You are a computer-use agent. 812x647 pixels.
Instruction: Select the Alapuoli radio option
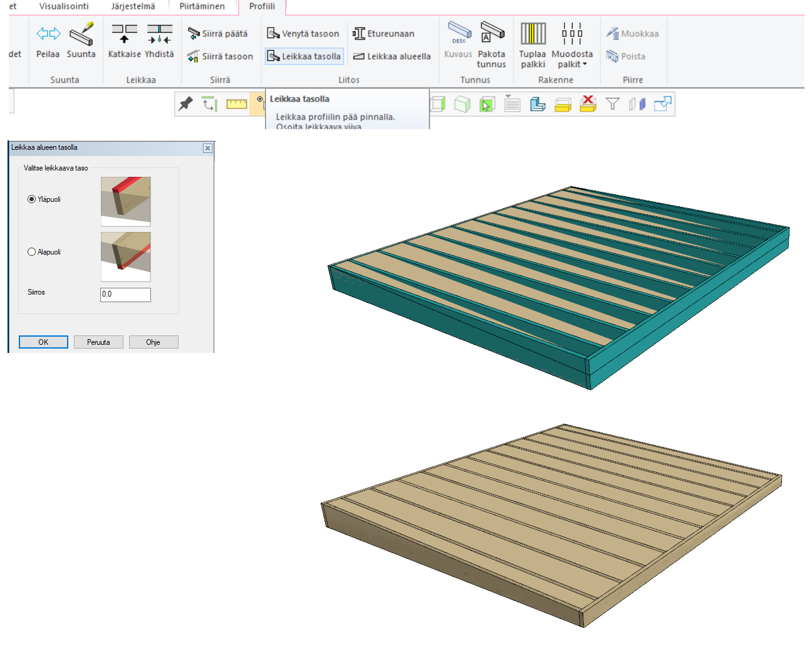[32, 252]
